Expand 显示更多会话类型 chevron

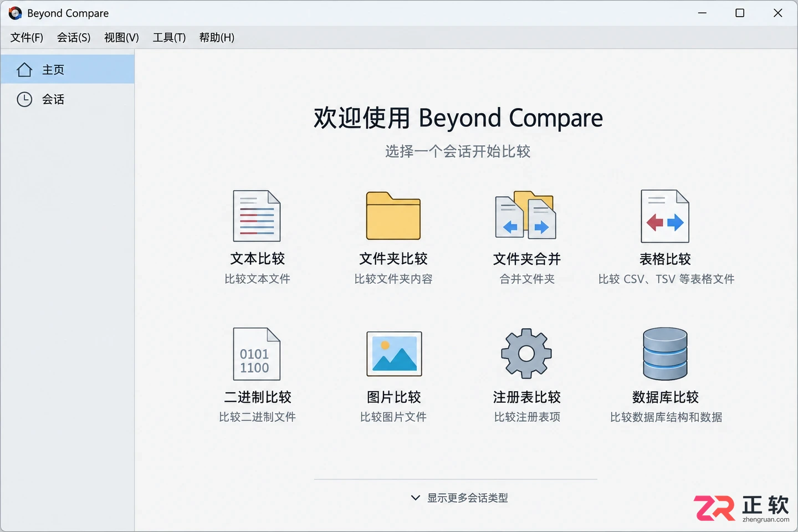[415, 498]
